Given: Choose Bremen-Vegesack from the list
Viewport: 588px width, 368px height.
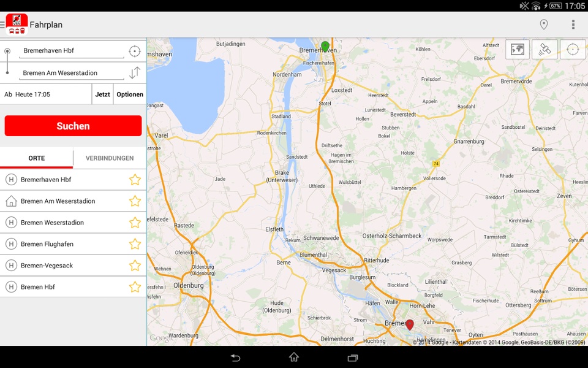Looking at the screenshot, I should pyautogui.click(x=73, y=266).
